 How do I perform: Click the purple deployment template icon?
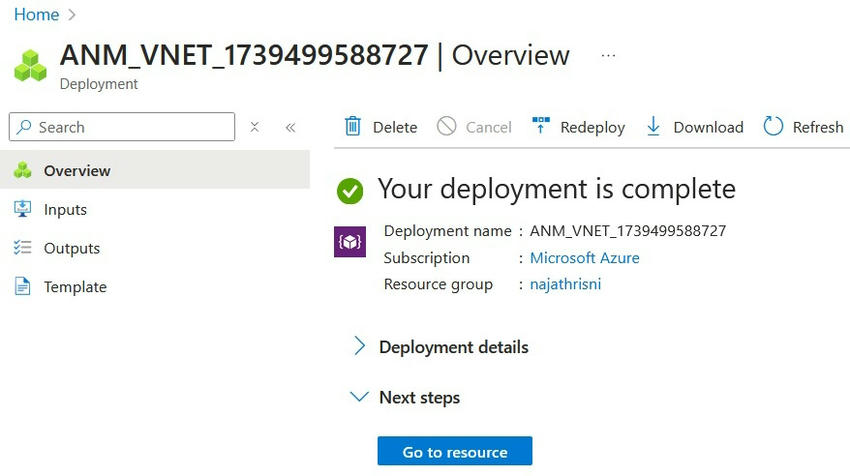pyautogui.click(x=350, y=242)
